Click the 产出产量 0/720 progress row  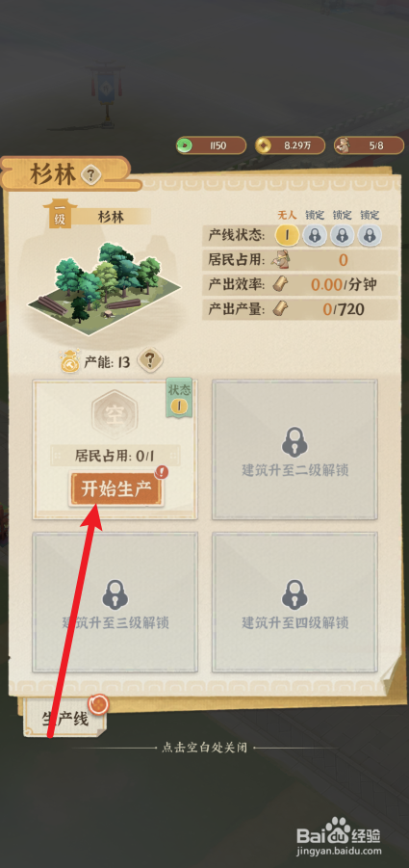300,309
